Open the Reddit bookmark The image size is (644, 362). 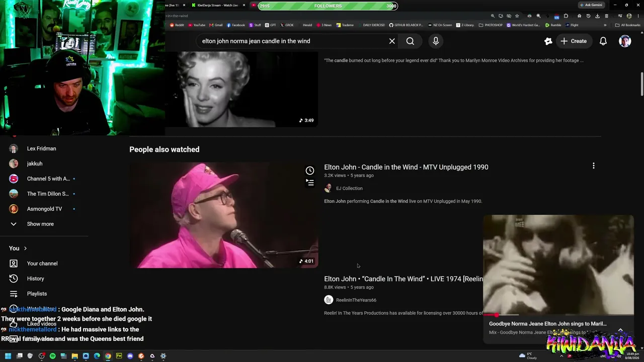(x=177, y=25)
